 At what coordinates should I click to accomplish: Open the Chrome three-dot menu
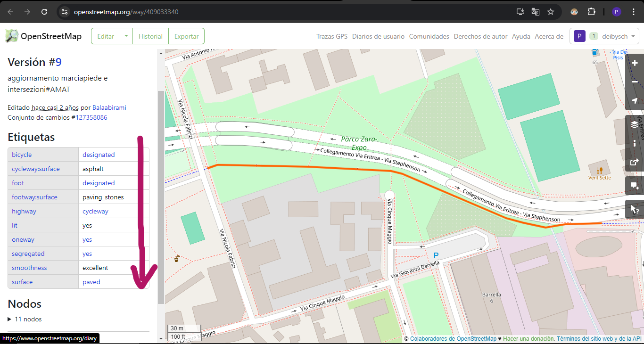coord(634,12)
